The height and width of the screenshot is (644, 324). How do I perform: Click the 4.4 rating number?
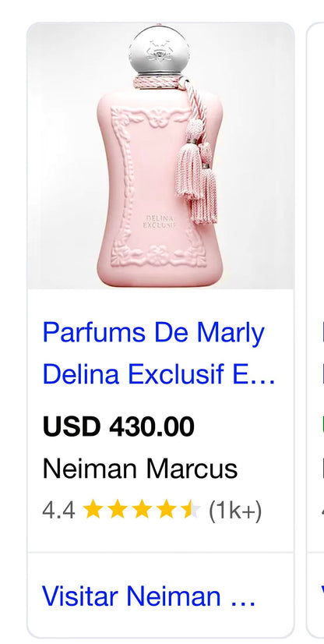pos(58,511)
